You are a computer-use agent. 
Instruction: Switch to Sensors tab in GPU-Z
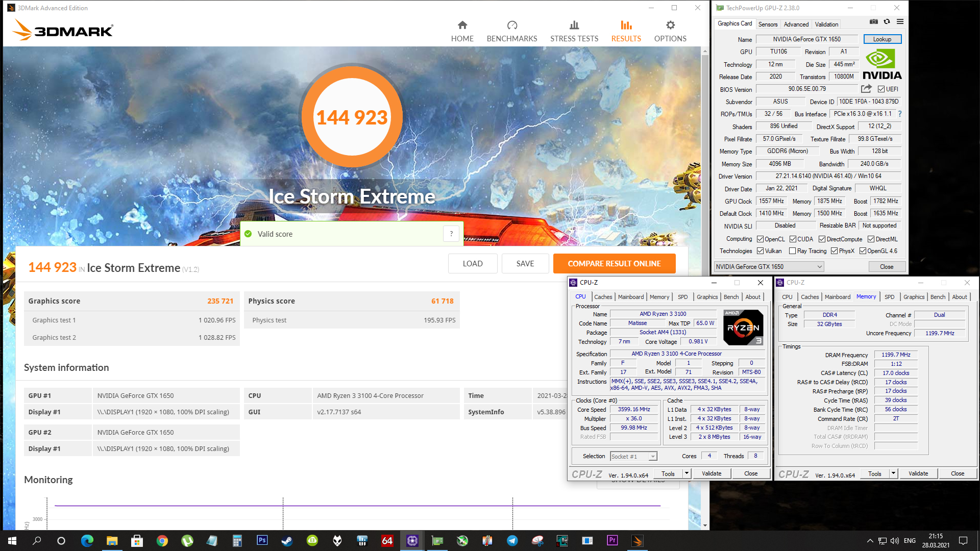768,24
